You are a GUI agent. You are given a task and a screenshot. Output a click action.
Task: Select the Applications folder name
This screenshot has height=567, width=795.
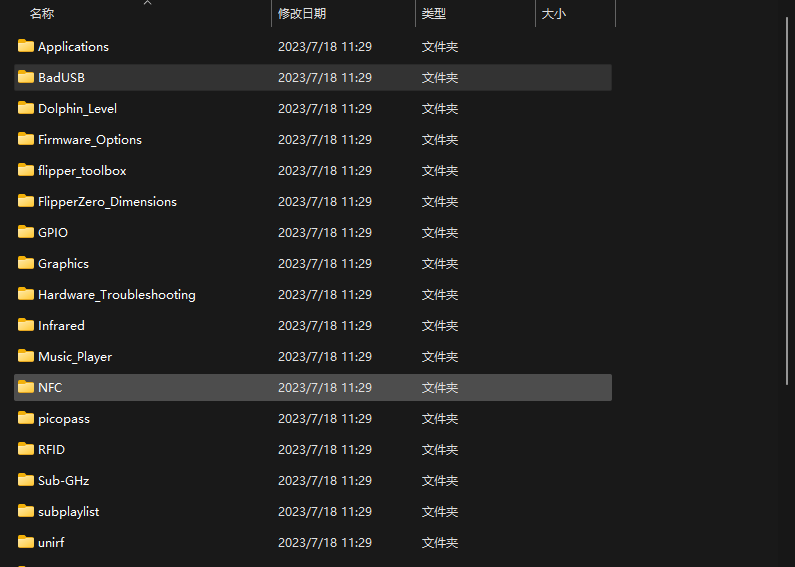tap(74, 47)
